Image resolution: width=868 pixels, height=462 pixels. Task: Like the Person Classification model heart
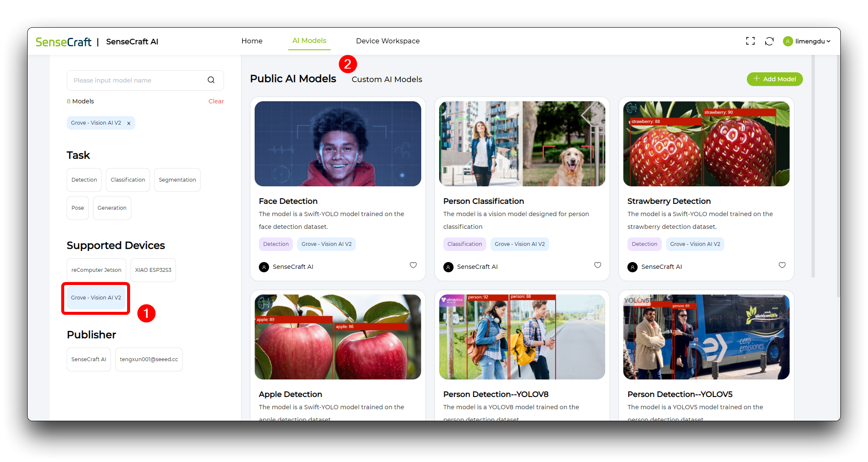(x=598, y=265)
